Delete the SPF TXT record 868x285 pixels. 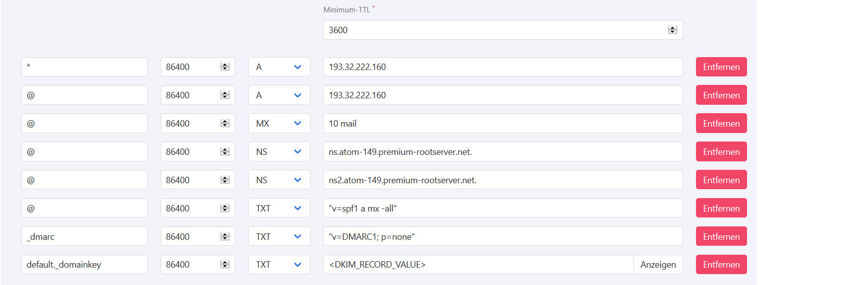[721, 209]
